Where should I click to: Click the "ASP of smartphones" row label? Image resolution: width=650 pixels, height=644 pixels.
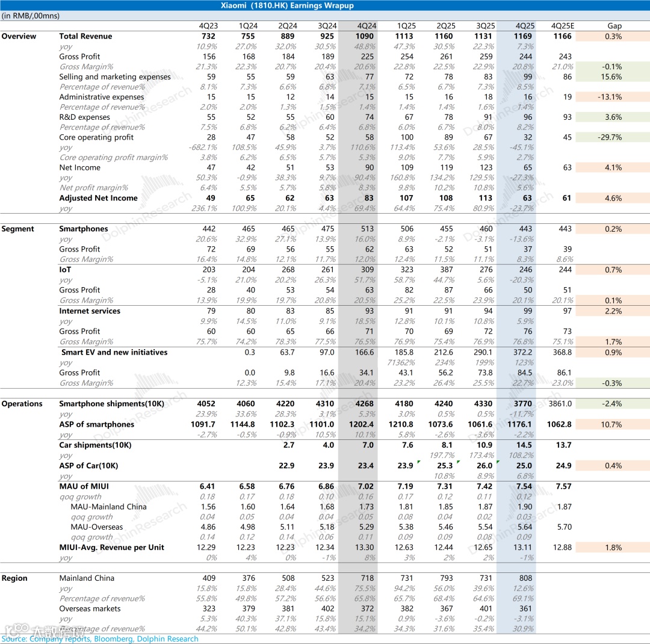(x=96, y=425)
